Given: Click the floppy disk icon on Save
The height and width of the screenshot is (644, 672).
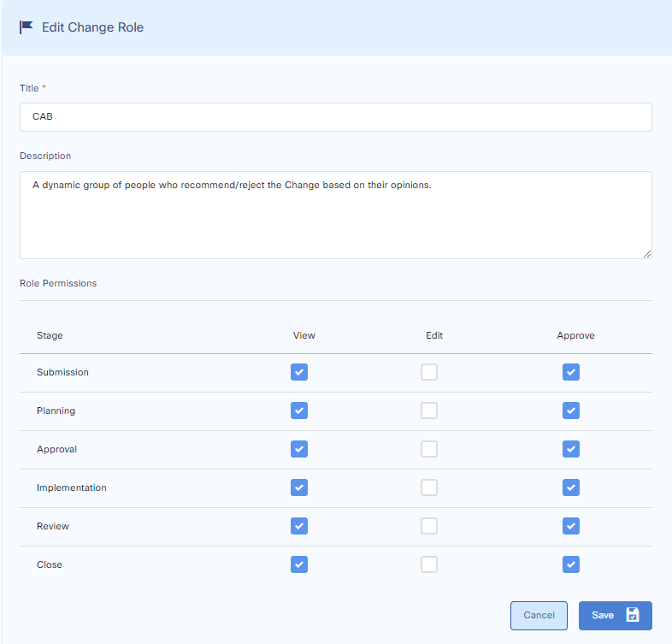Looking at the screenshot, I should [x=633, y=615].
